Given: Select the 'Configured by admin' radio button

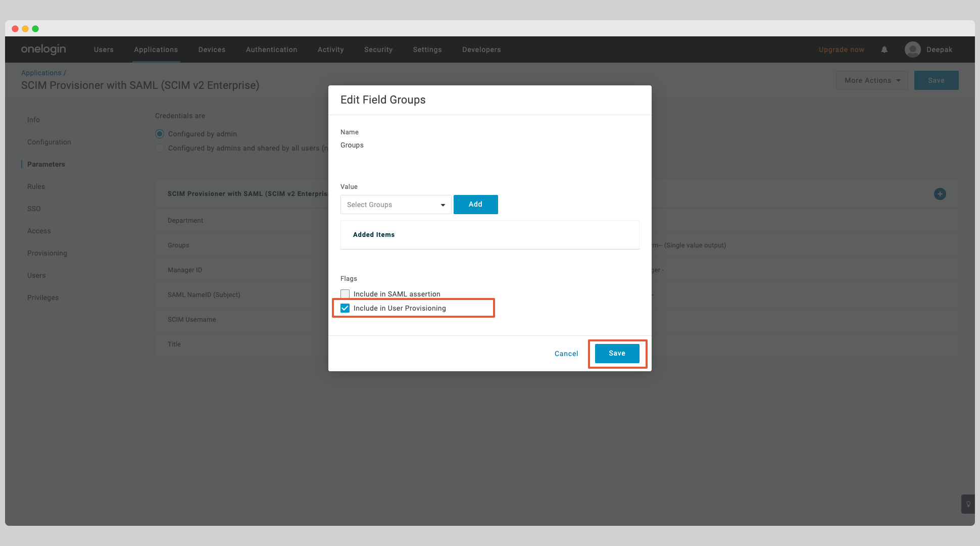Looking at the screenshot, I should 160,134.
